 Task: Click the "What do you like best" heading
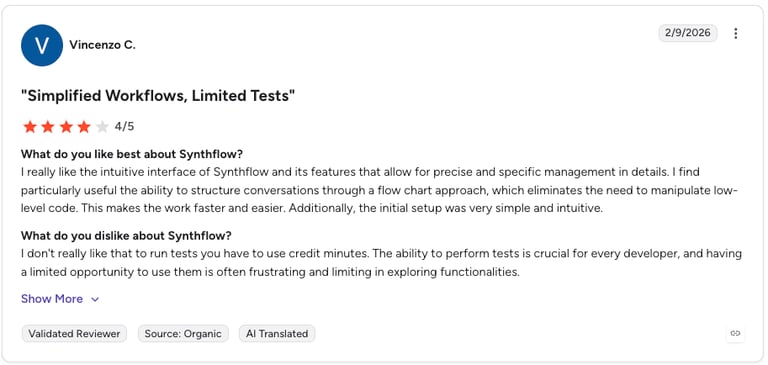[x=132, y=154]
